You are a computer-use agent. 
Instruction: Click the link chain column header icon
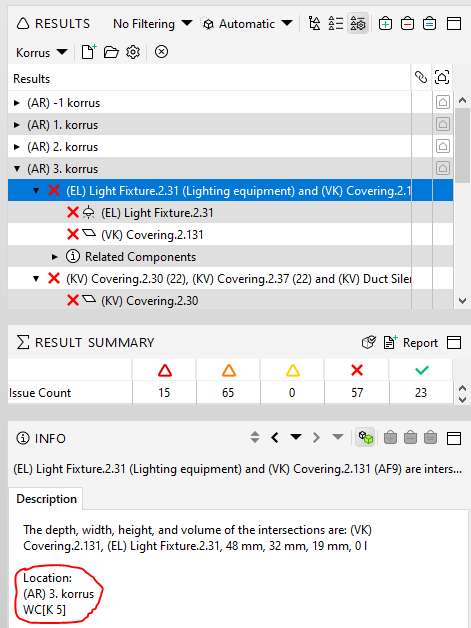(x=421, y=77)
